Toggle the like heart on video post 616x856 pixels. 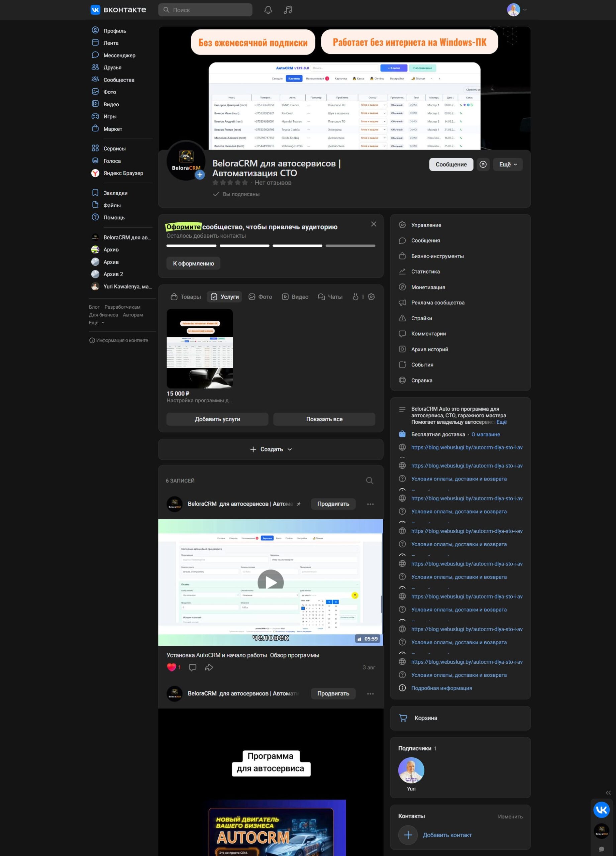coord(171,667)
